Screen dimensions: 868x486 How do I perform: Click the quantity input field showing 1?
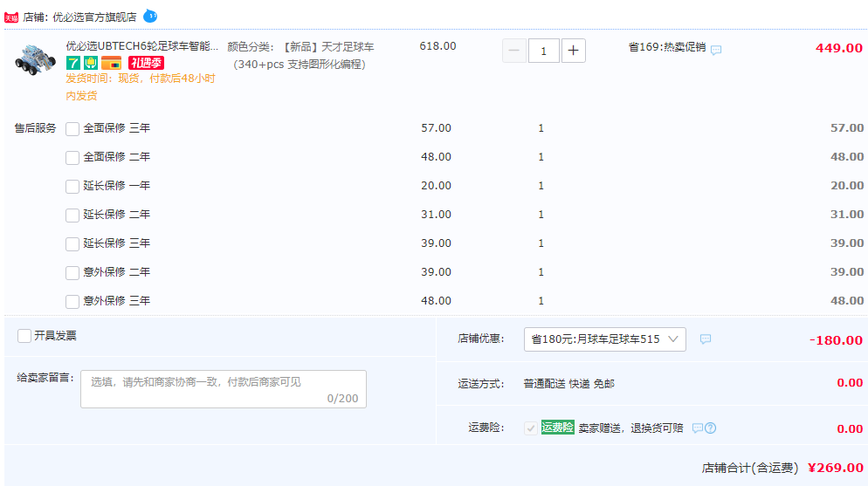(544, 51)
